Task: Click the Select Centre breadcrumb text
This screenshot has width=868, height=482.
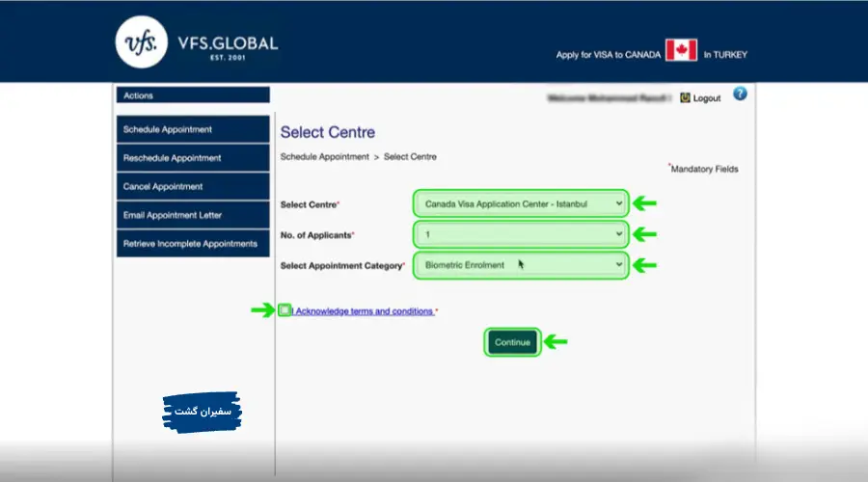Action: coord(410,156)
